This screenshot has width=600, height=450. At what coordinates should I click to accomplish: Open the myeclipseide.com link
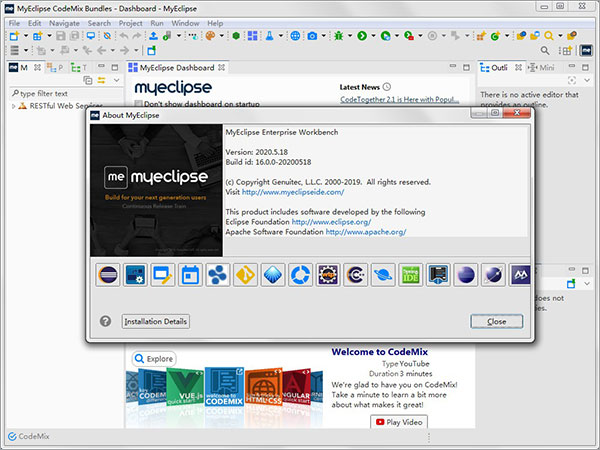[293, 192]
